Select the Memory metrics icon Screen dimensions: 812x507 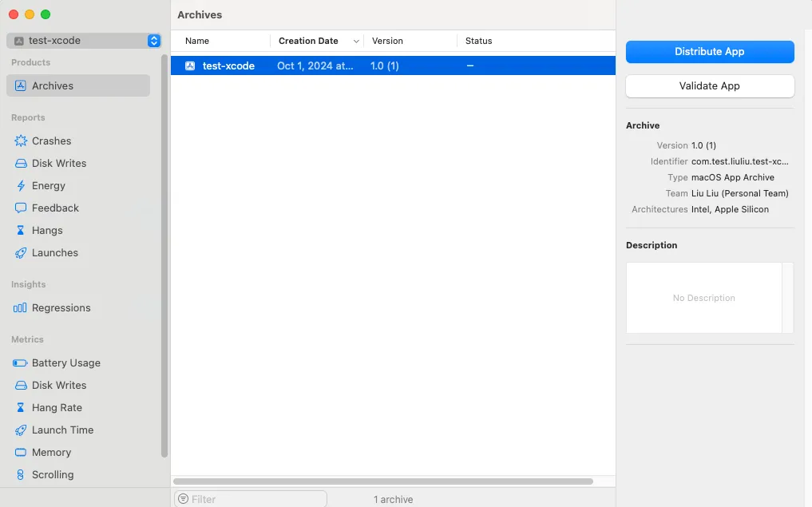pos(22,452)
